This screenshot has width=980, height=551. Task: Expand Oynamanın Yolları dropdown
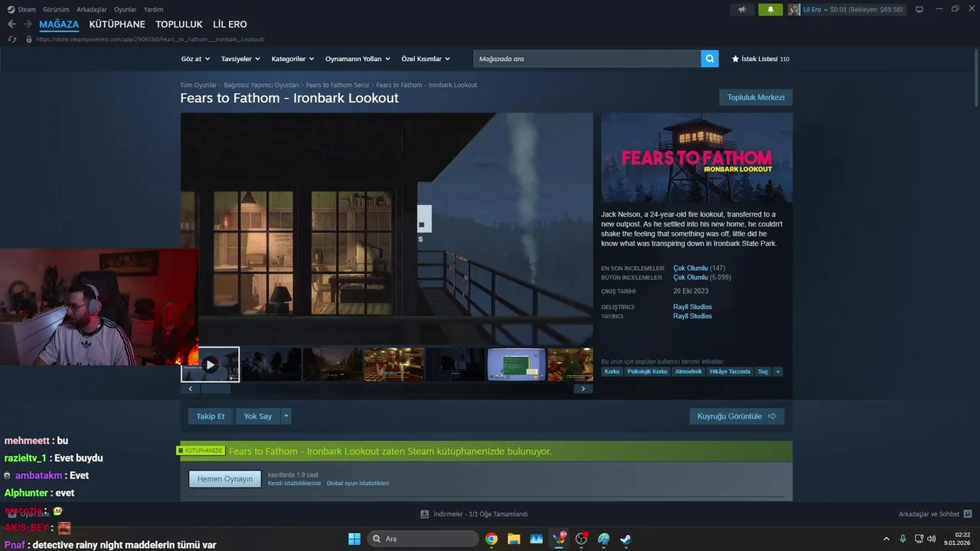(358, 59)
